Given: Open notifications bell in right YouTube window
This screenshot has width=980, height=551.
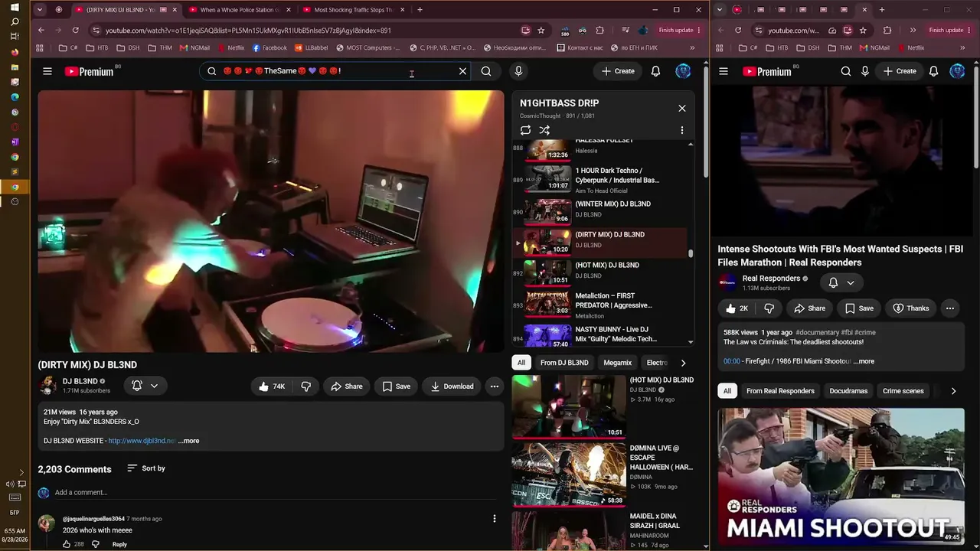Looking at the screenshot, I should 934,71.
